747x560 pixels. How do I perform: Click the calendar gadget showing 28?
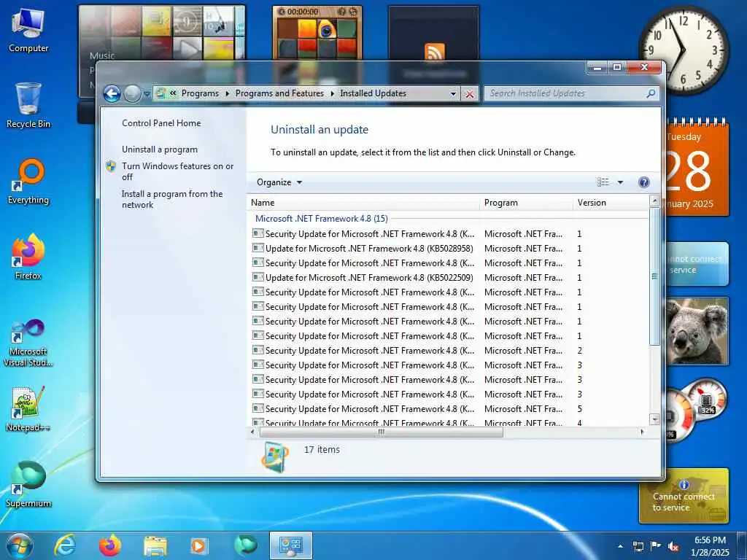point(697,168)
